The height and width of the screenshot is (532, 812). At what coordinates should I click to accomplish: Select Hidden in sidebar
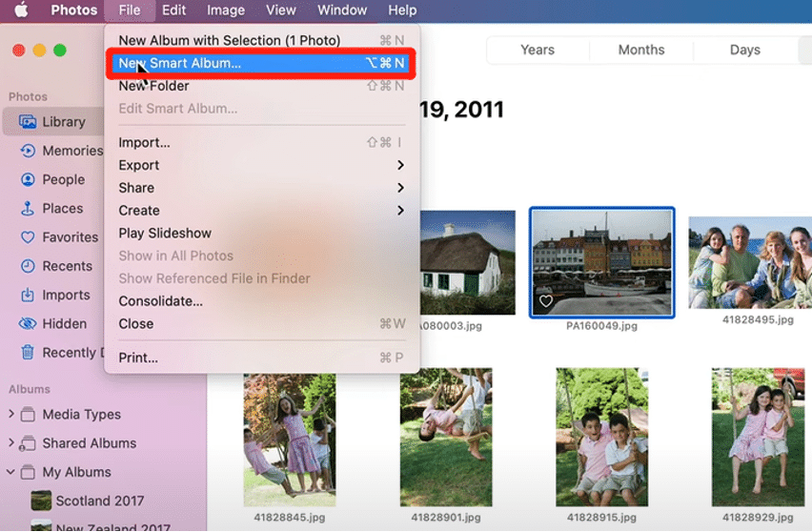coord(54,324)
